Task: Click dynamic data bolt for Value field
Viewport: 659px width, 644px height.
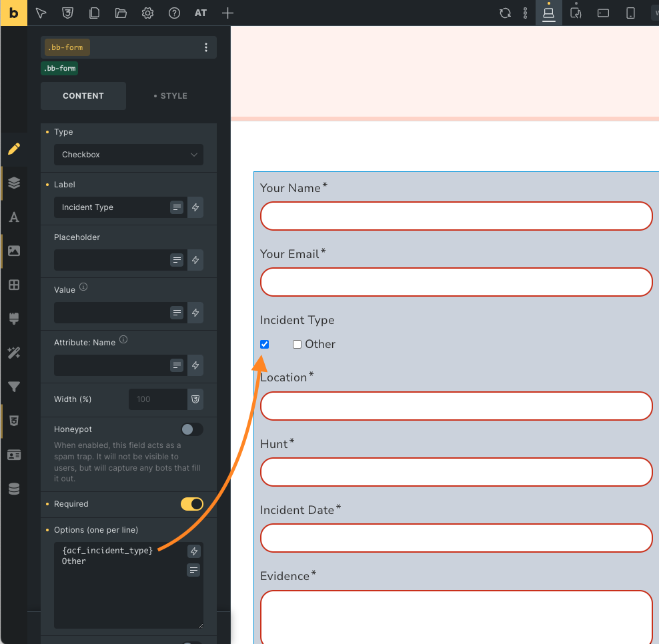Action: point(195,313)
